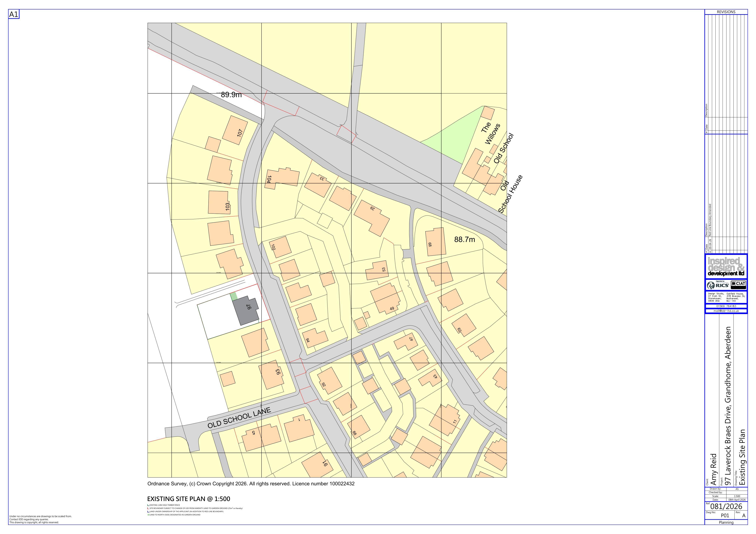Screen dimensions: 756x534
Task: Click house number 103 on the map
Action: pyautogui.click(x=228, y=207)
